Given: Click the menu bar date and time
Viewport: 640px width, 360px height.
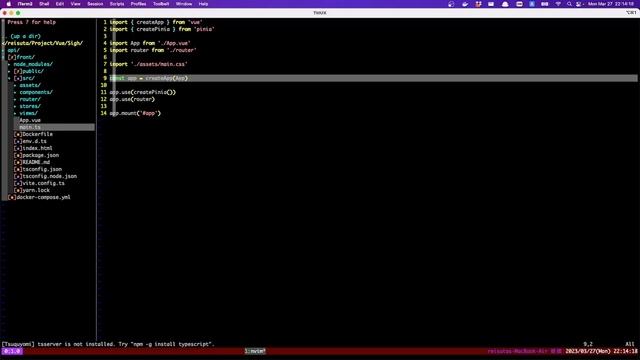Looking at the screenshot, I should [x=611, y=4].
